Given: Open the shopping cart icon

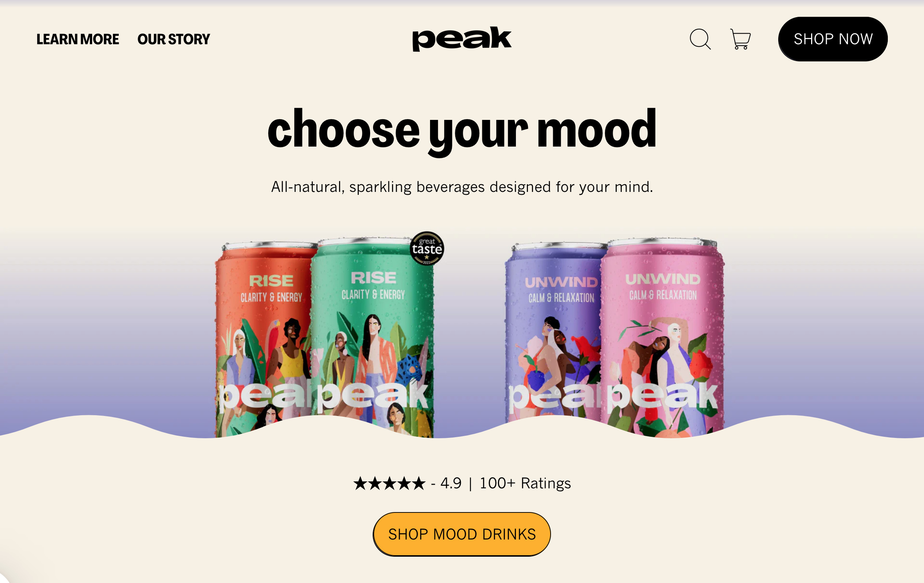Looking at the screenshot, I should tap(740, 39).
